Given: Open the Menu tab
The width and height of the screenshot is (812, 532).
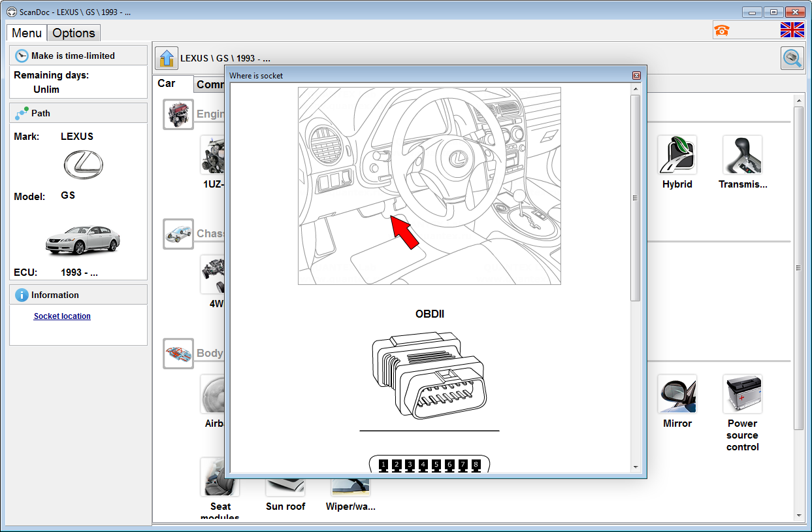Looking at the screenshot, I should coord(27,33).
